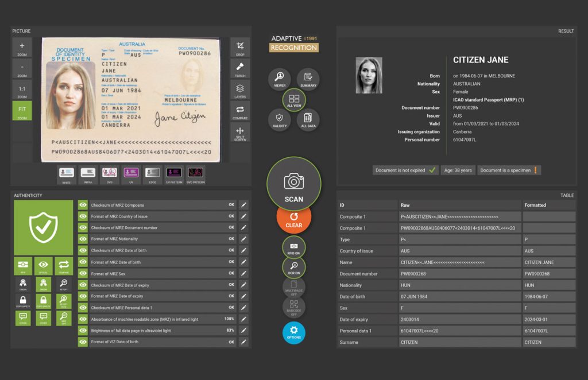Edit the Checksum of MRZ Date of expiry check
The height and width of the screenshot is (380, 588).
coord(243,285)
